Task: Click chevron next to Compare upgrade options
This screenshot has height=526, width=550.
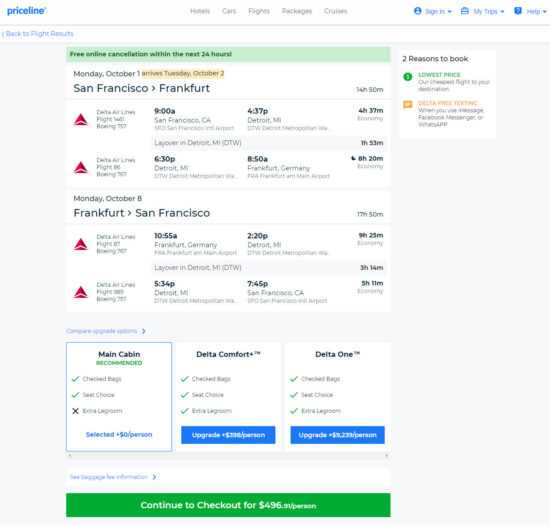Action: pos(143,331)
